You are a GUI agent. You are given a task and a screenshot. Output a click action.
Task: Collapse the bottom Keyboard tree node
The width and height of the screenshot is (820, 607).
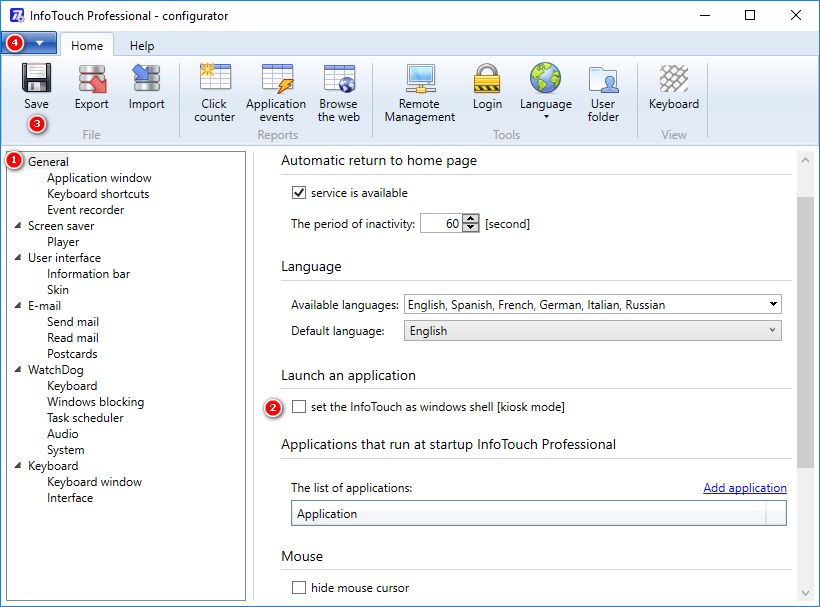[x=18, y=466]
